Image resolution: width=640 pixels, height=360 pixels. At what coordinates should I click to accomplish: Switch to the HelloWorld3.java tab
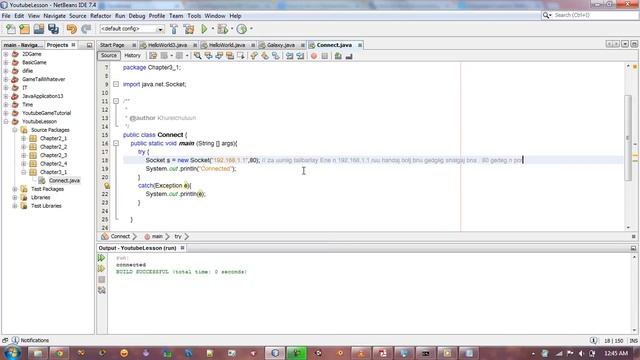[x=168, y=45]
